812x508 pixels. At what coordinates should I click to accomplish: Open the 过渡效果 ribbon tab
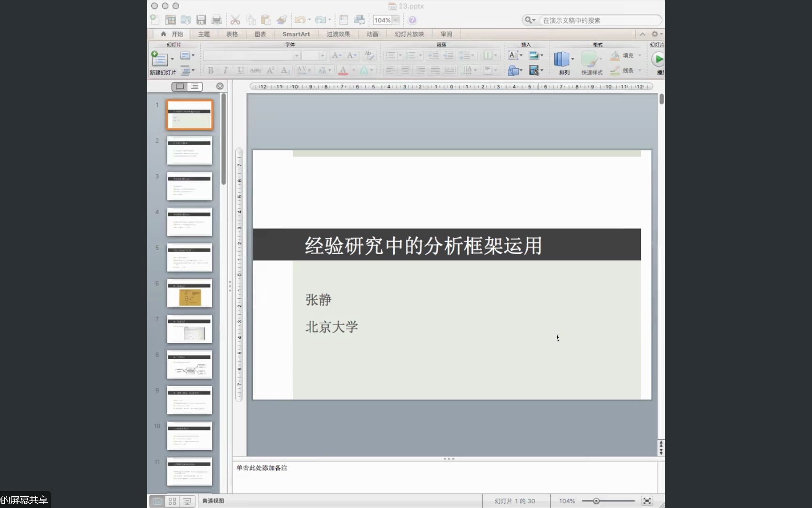(338, 34)
